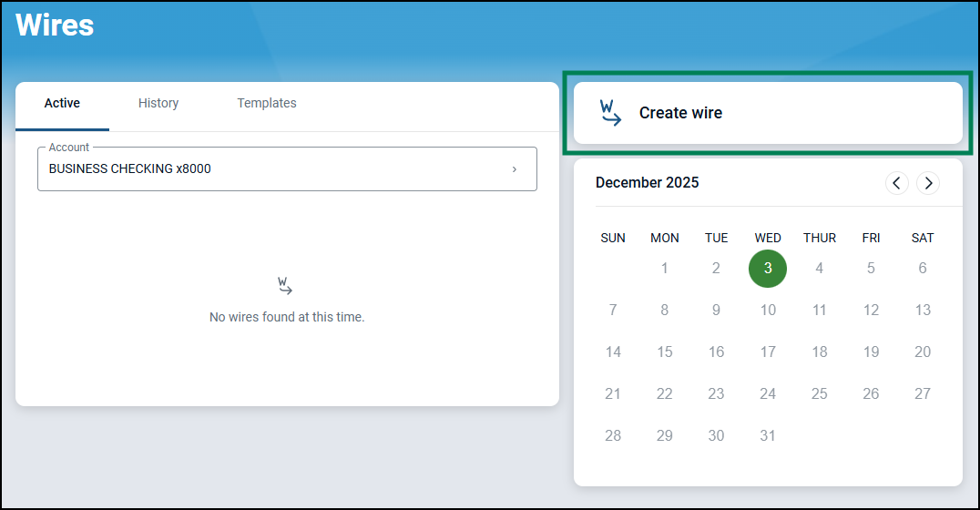980x510 pixels.
Task: Click the wire icon beside Create wire
Action: pos(610,113)
